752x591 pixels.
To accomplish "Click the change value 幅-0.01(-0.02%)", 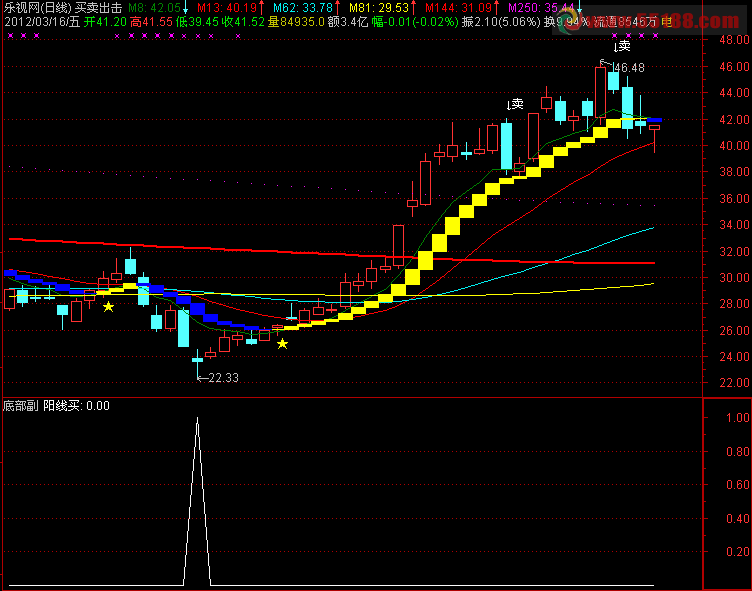I will point(415,22).
